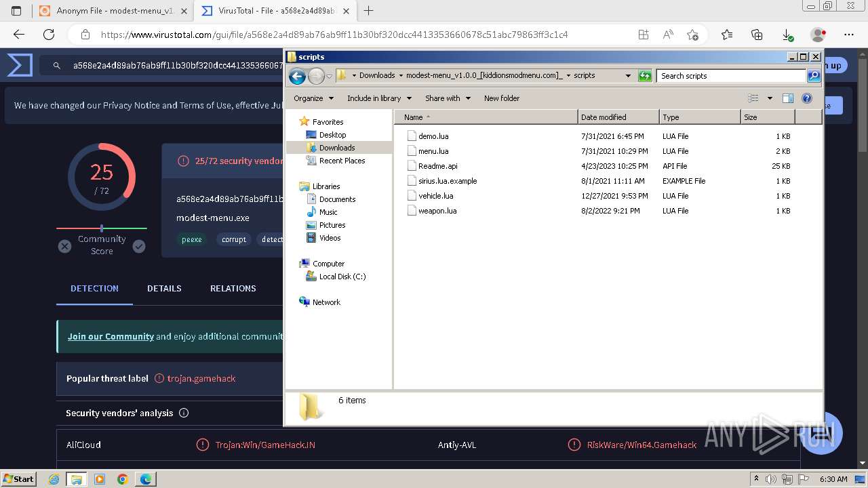868x488 pixels.
Task: Toggle Read aloud in Edge address bar
Action: tap(668, 35)
